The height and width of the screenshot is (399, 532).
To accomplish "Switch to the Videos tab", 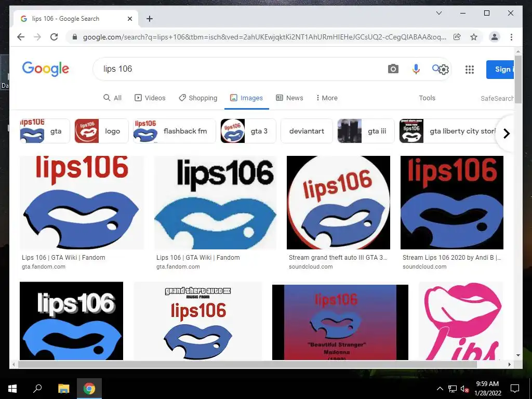I will [x=150, y=98].
